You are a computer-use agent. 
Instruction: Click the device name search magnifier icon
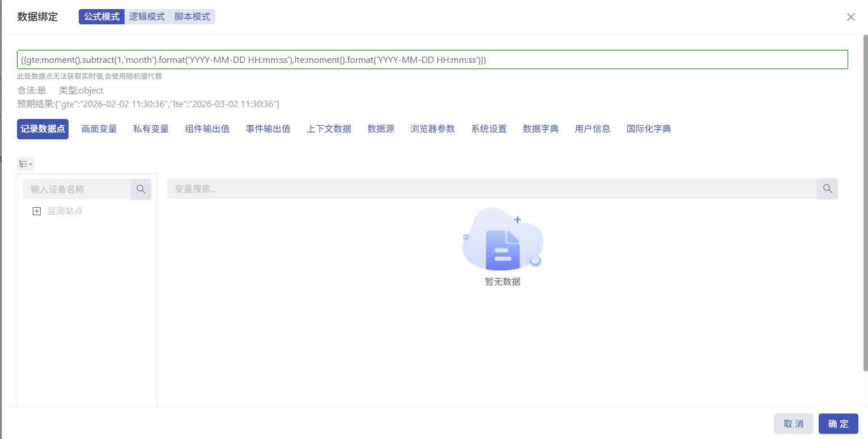click(141, 189)
